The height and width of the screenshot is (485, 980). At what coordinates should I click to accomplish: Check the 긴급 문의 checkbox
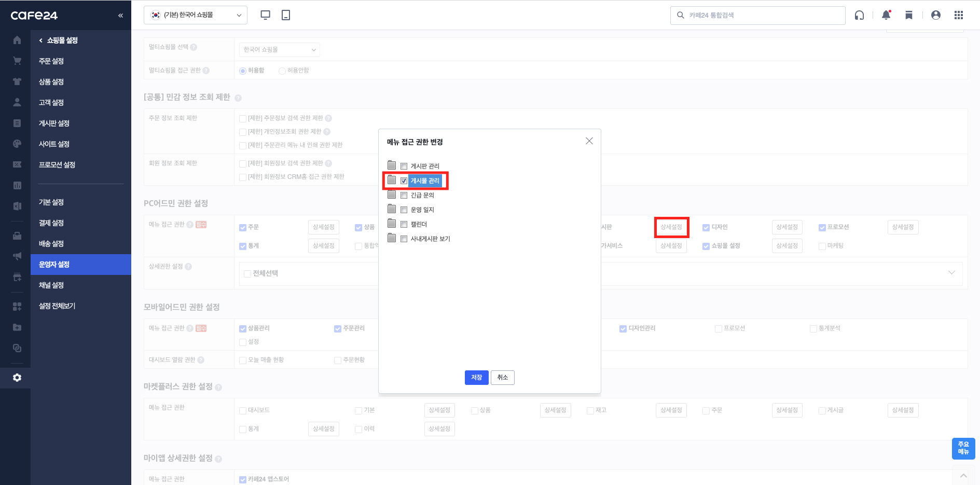point(404,196)
